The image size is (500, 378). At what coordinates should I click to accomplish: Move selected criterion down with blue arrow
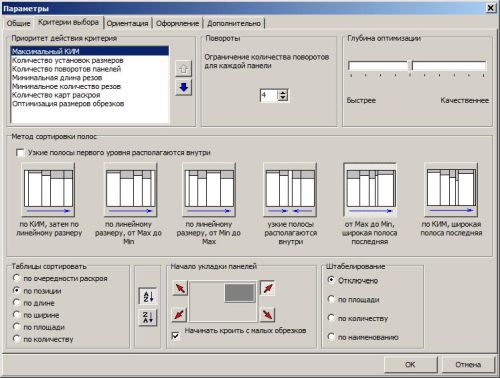point(184,88)
